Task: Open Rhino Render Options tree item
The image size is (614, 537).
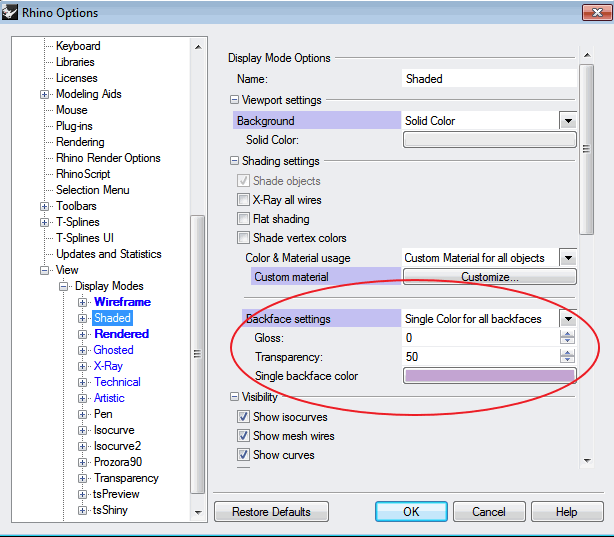Action: click(x=108, y=158)
